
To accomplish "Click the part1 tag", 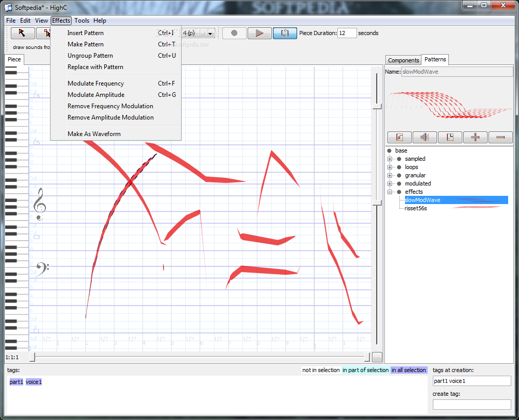I will 16,382.
